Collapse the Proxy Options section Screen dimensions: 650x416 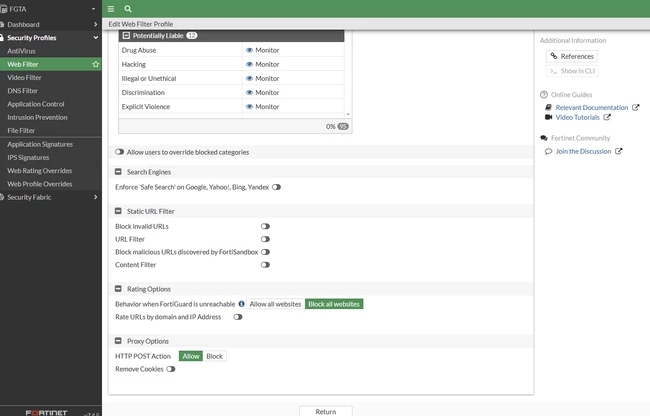[x=118, y=341]
